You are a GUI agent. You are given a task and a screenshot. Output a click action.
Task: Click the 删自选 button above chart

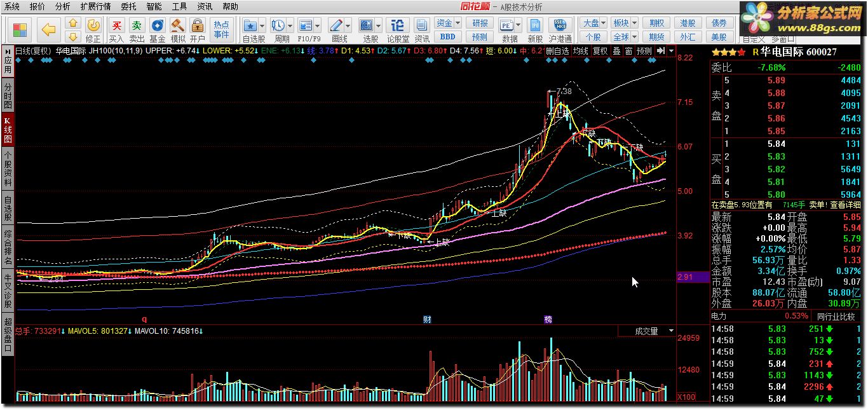pos(558,51)
